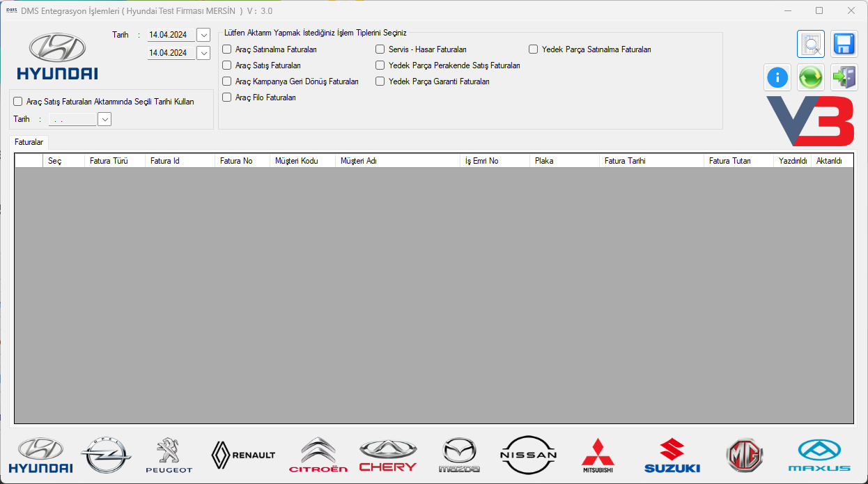Toggle the Araç Filo Faturaları checkbox
Viewport: 868px width, 484px height.
226,97
